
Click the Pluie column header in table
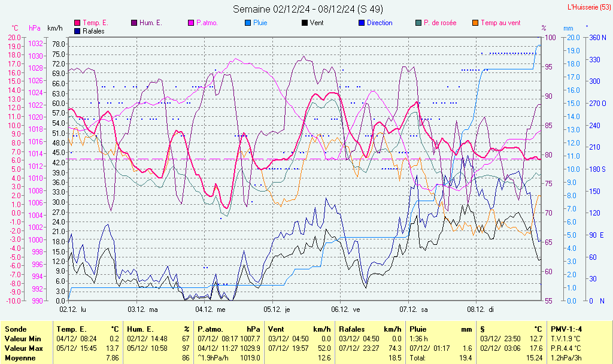coord(418,329)
